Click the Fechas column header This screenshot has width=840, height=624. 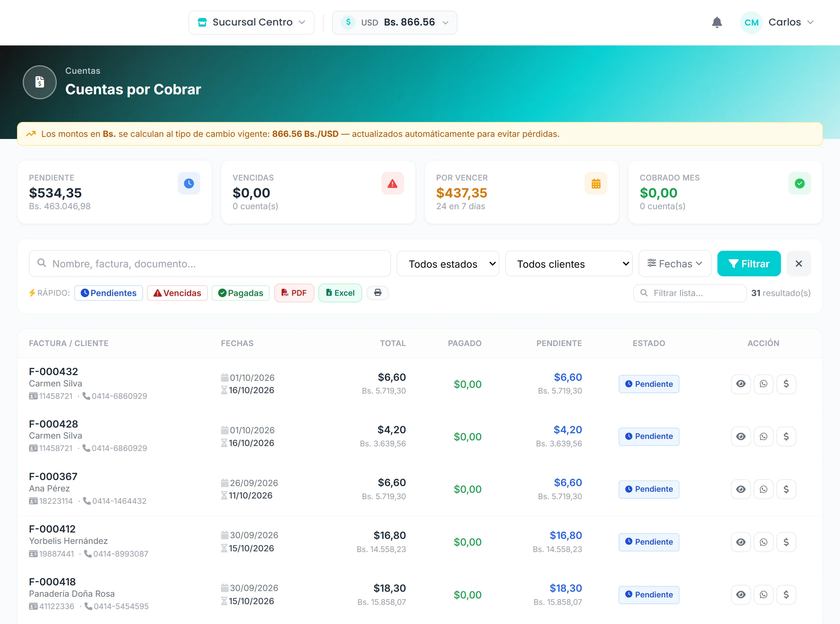[x=237, y=343]
